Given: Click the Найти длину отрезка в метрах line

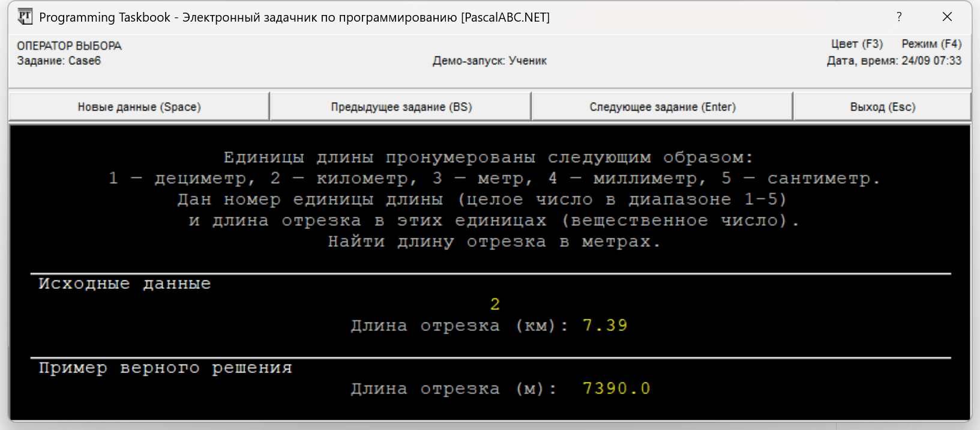Looking at the screenshot, I should click(494, 241).
